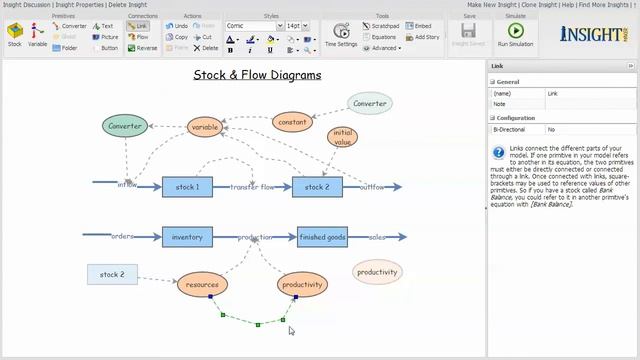
Task: Open the font color picker
Action: pyautogui.click(x=233, y=40)
